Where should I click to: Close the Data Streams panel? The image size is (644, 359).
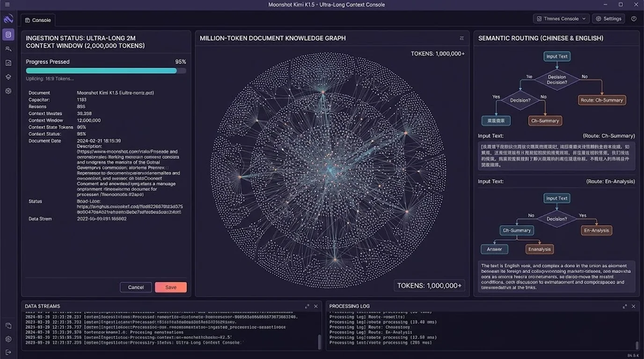pos(316,306)
